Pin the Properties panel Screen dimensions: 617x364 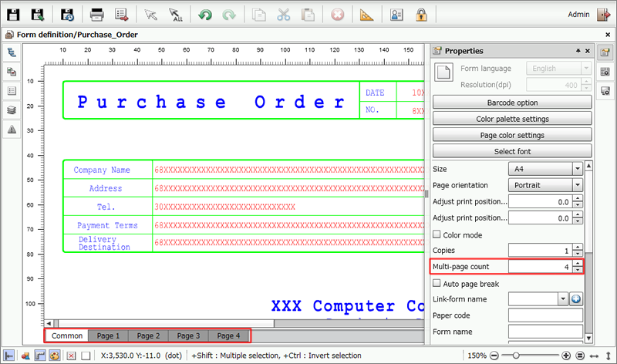click(578, 51)
